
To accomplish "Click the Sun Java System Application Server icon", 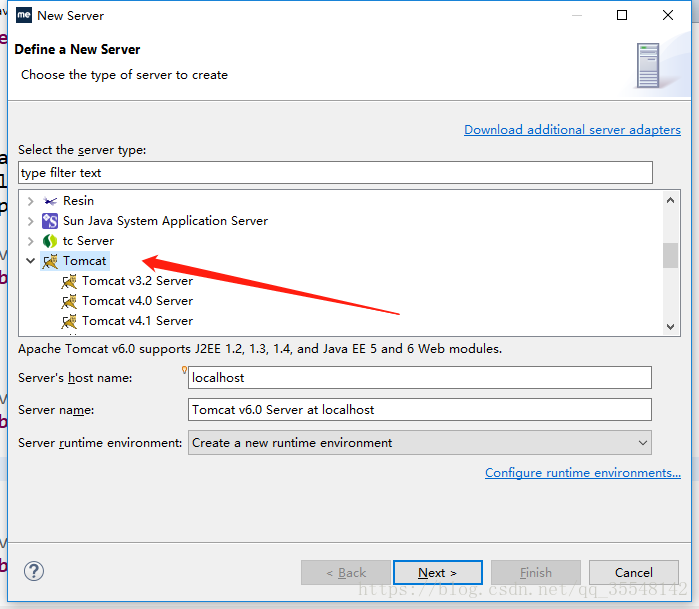I will pos(50,221).
